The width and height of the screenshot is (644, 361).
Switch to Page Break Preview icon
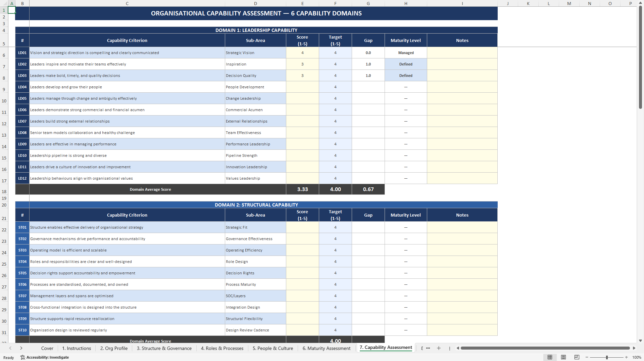tap(577, 357)
